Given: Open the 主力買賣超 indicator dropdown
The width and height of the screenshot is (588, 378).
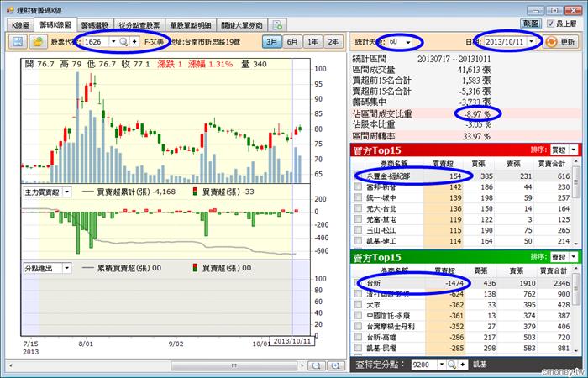Looking at the screenshot, I should 66,192.
